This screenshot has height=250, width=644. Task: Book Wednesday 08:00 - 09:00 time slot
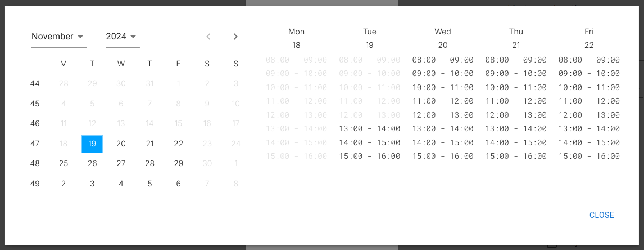click(443, 60)
